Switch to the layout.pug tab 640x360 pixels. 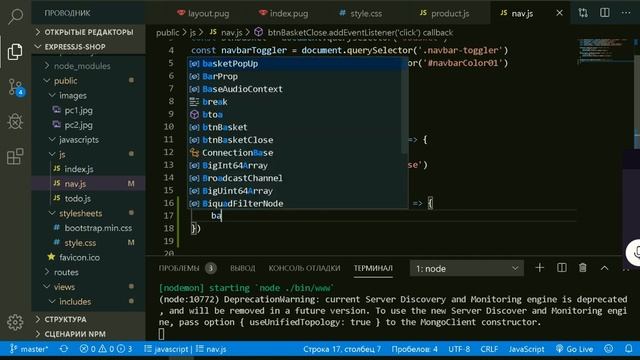click(x=203, y=13)
